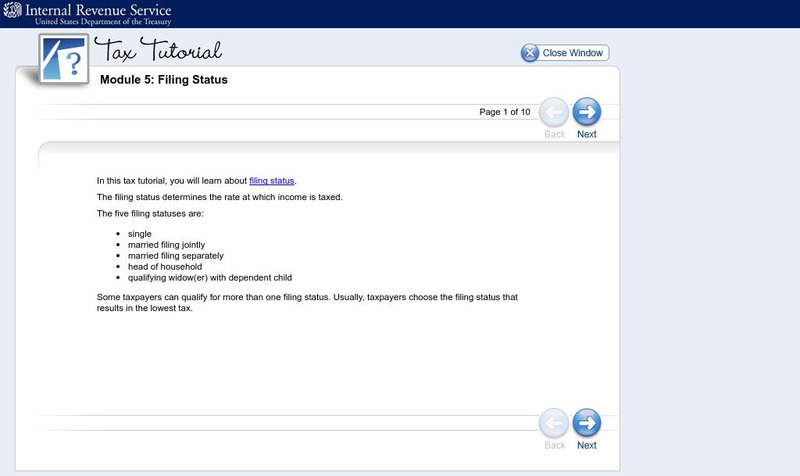Click 'married filing separately' list item
The width and height of the screenshot is (800, 476).
point(176,256)
